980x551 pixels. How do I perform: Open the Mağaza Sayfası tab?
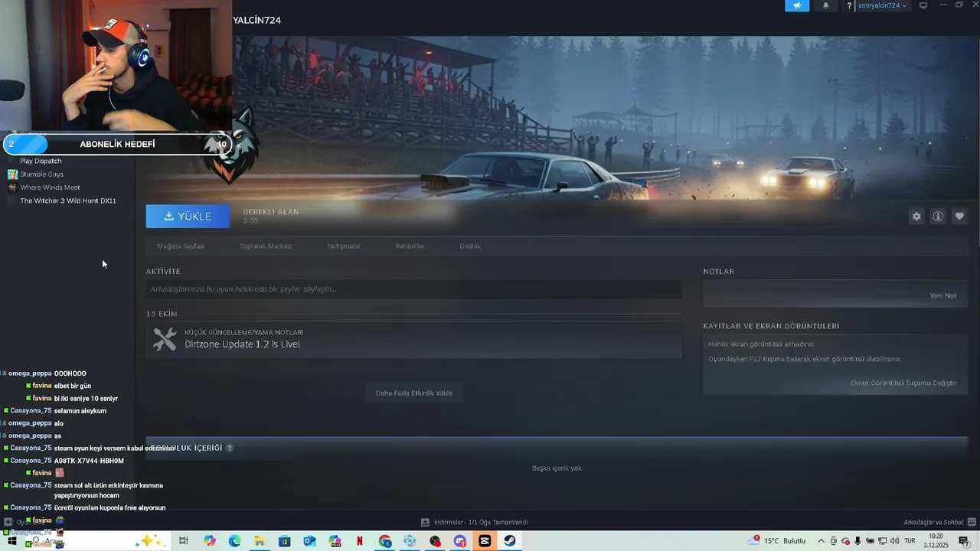coord(181,246)
